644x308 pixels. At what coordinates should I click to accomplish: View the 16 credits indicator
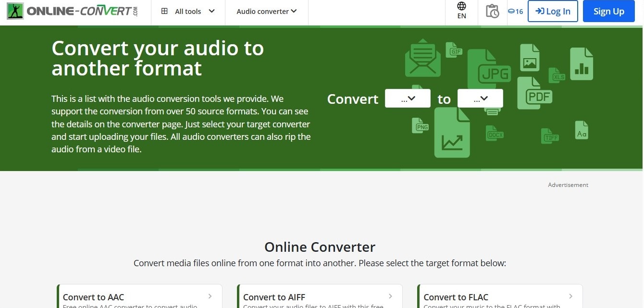click(x=516, y=12)
